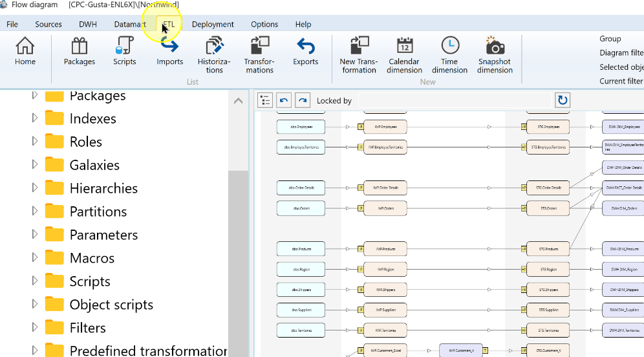The width and height of the screenshot is (644, 357).
Task: Expand the Hierarchies folder
Action: 35,188
